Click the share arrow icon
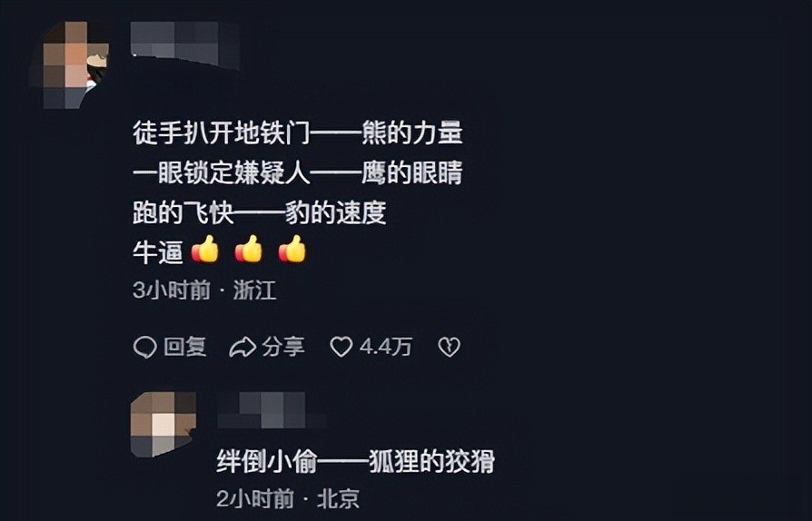 coord(243,347)
